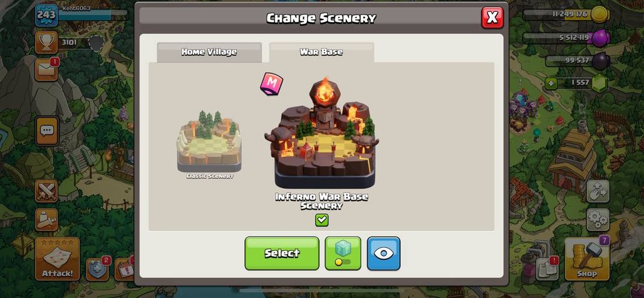This screenshot has width=644, height=298.
Task: Toggle the green checkmark under Inferno scenery
Action: tap(321, 220)
